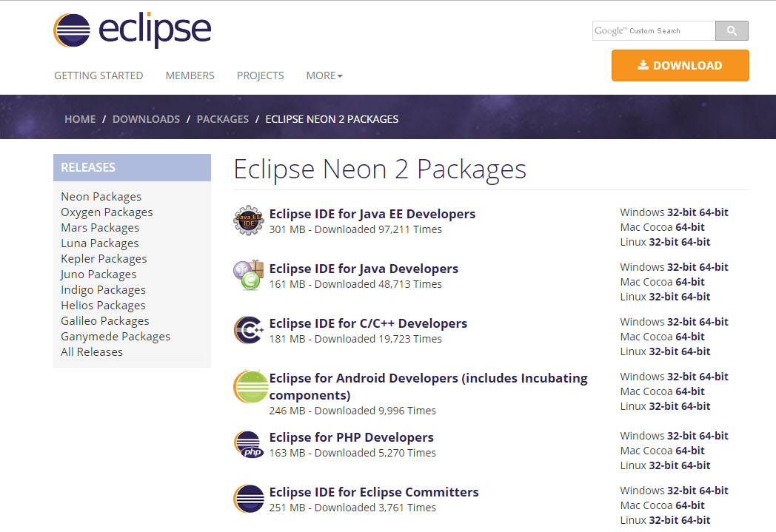Select Oxygen Packages in the releases sidebar
776x532 pixels.
[x=107, y=212]
